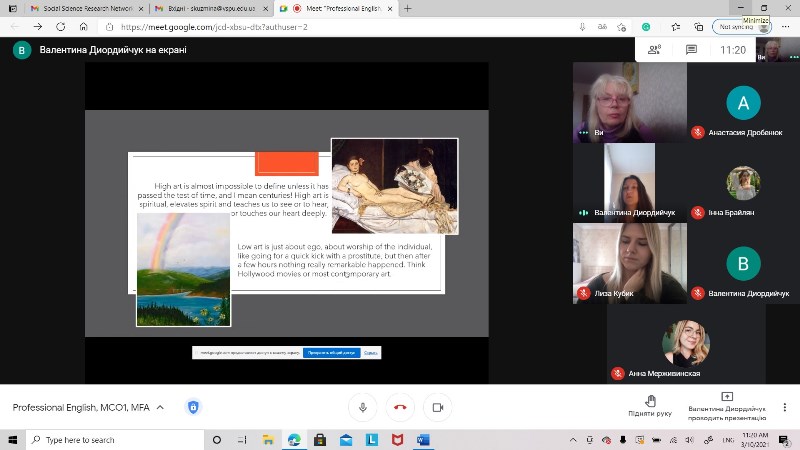
Task: Select Анастасия Дробенюк participant tile
Action: [x=743, y=102]
